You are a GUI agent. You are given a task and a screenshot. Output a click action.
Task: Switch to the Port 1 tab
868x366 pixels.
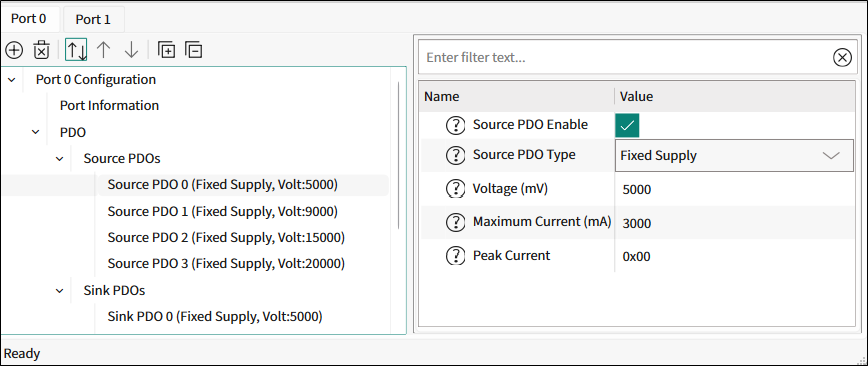tap(93, 19)
